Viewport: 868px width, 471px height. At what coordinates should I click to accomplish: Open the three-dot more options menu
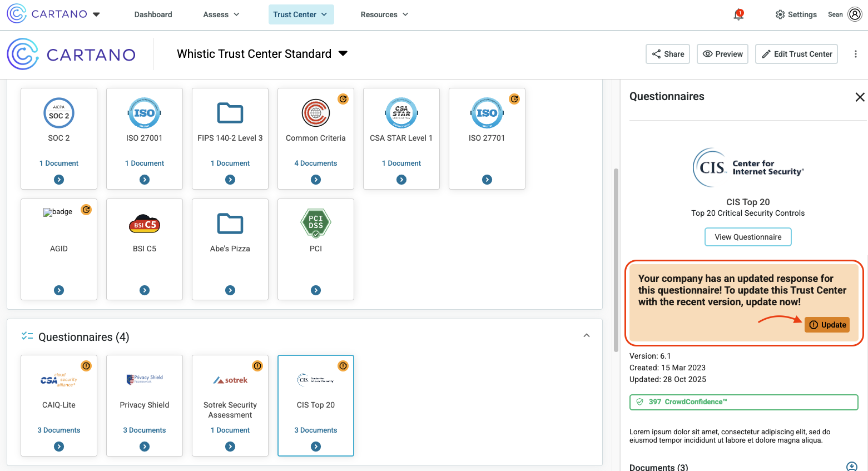[856, 54]
